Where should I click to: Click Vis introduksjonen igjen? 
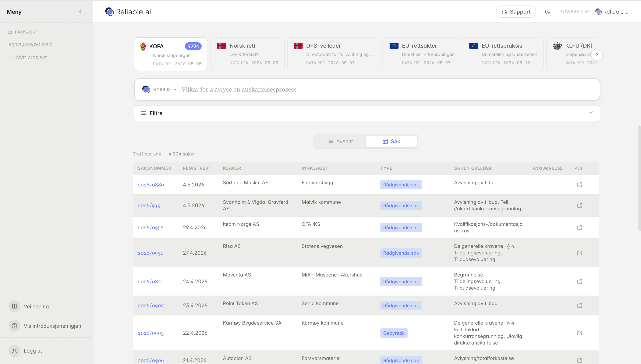click(x=45, y=326)
